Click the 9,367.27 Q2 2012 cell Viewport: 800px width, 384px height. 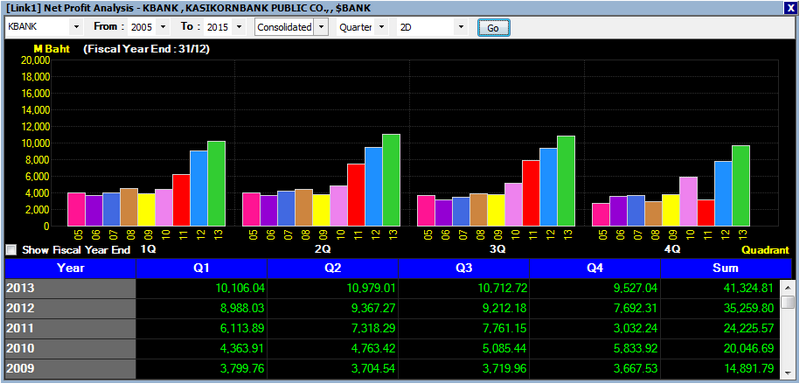point(333,309)
